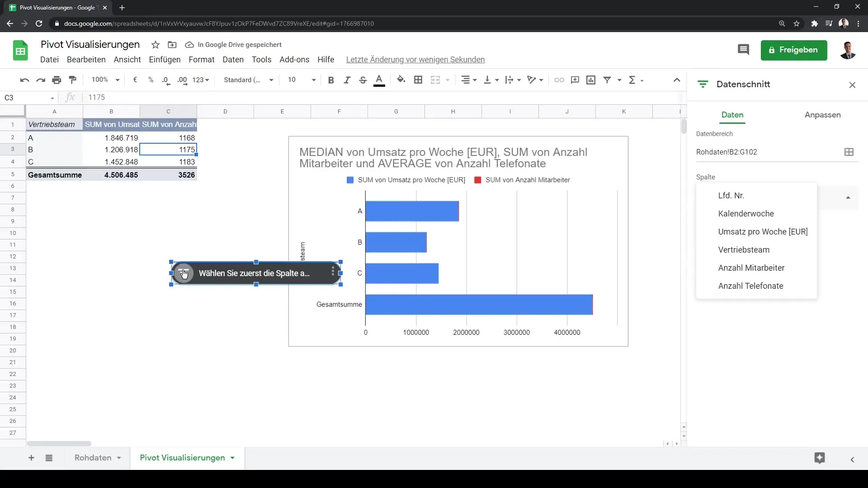
Task: Print the spreadsheet
Action: point(57,80)
